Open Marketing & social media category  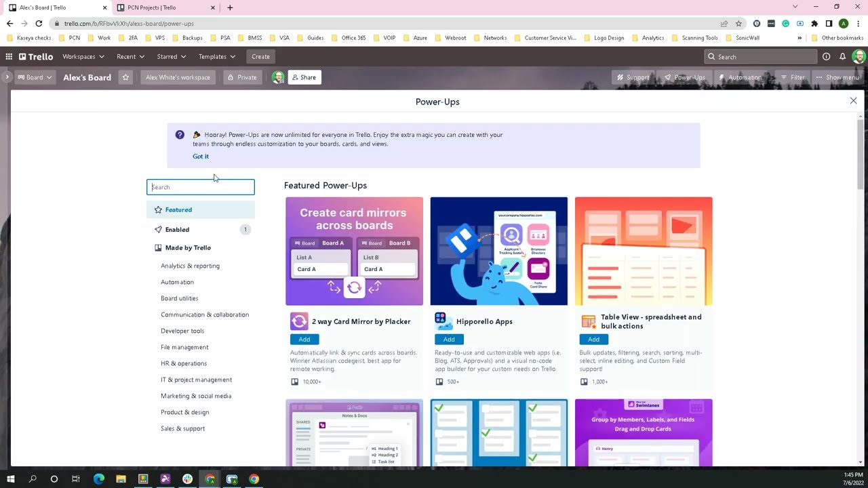196,396
